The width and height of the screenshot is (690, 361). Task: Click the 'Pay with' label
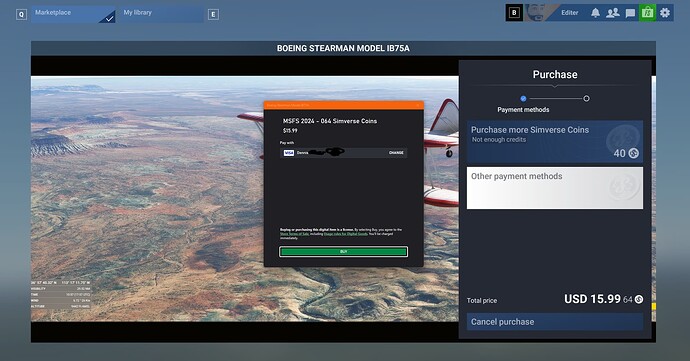(x=287, y=143)
